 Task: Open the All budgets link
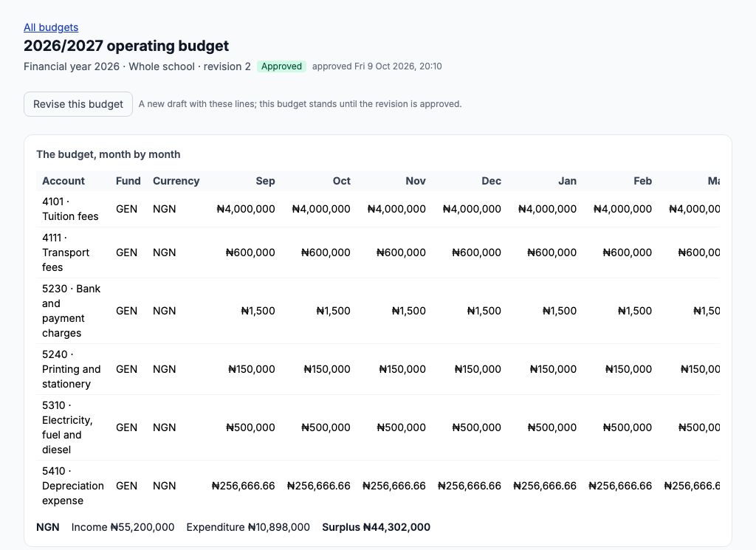pyautogui.click(x=51, y=27)
